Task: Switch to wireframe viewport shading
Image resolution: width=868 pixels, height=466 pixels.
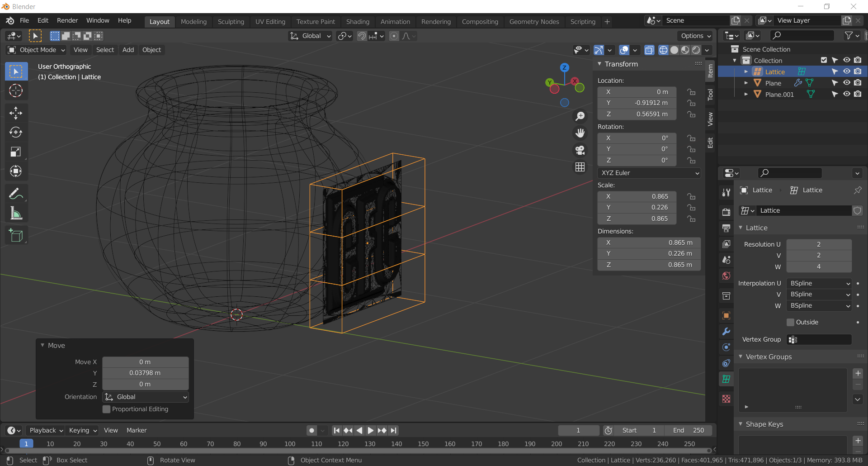Action: (x=663, y=50)
